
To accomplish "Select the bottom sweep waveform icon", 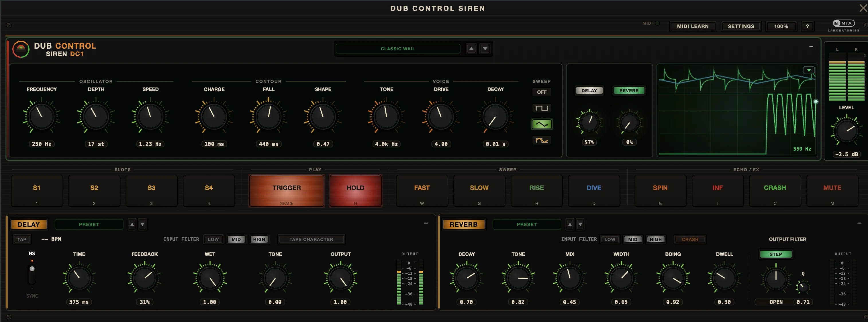I will click(x=542, y=140).
